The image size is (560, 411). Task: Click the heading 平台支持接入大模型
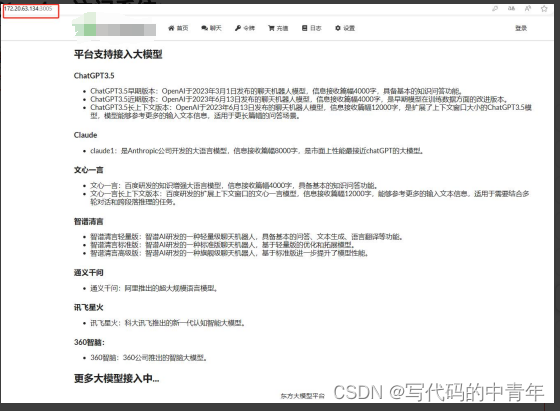[x=118, y=55]
